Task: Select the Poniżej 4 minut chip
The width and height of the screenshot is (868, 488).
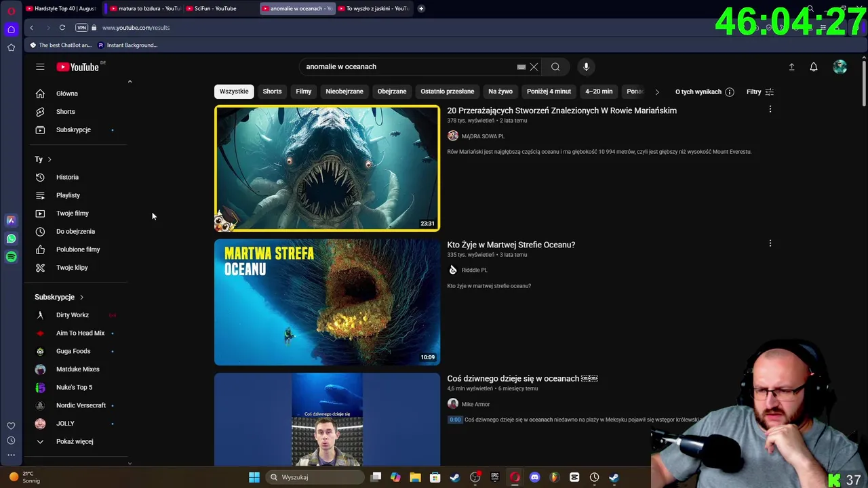Action: coord(549,91)
